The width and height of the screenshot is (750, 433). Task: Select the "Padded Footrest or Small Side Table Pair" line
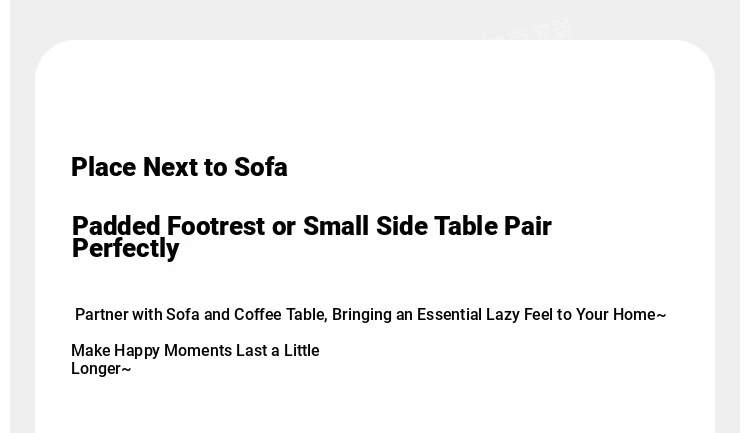click(311, 226)
